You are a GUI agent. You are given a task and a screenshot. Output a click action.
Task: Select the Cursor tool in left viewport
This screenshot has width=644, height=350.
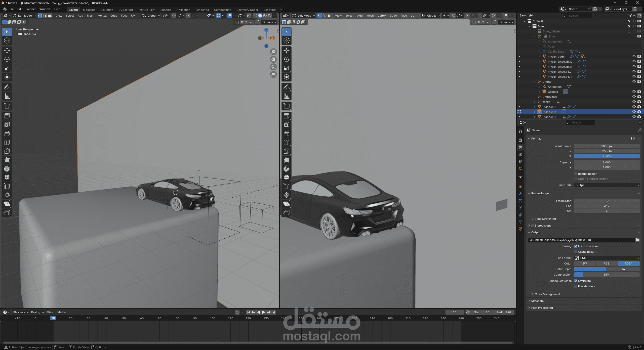click(7, 40)
